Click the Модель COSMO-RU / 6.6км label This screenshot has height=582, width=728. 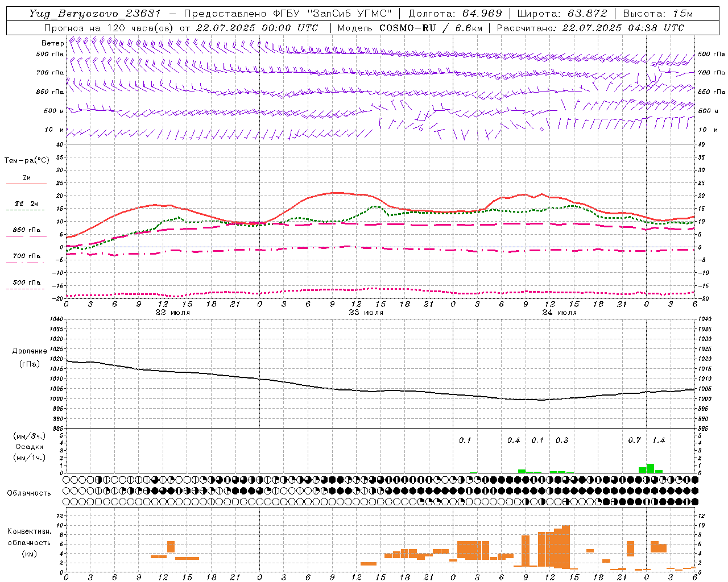coord(409,28)
